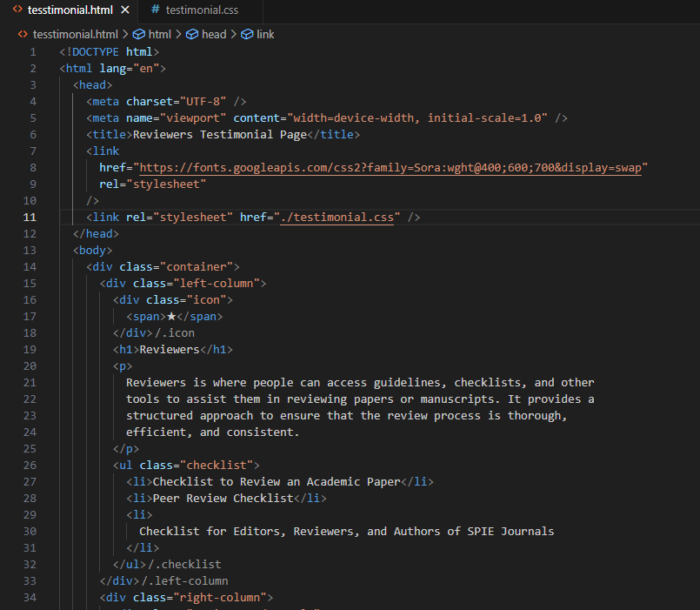700x610 pixels.
Task: Click the cube icon beside link breadcrumb
Action: [247, 35]
